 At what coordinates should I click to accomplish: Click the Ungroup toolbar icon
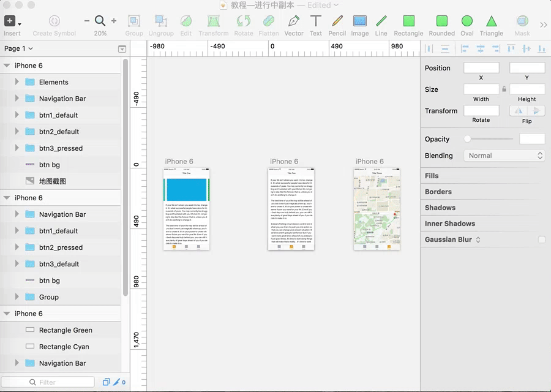(161, 21)
